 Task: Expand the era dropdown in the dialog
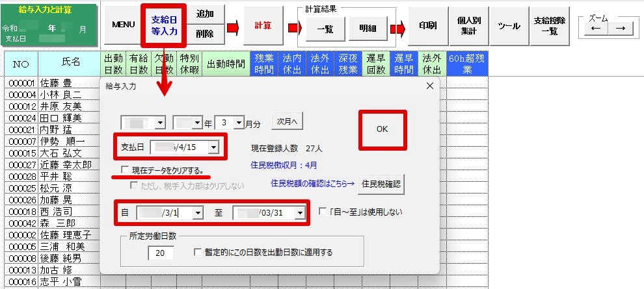click(x=160, y=123)
